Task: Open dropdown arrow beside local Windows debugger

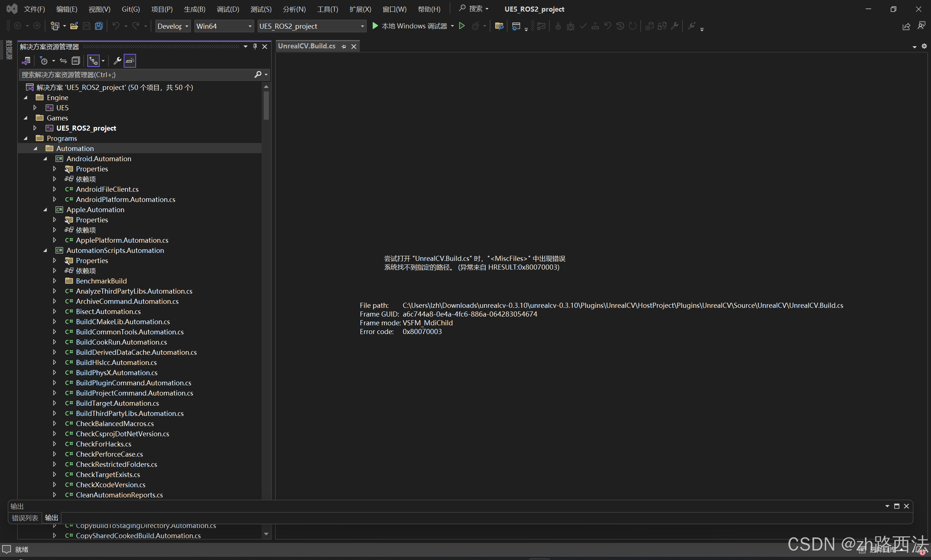Action: [452, 26]
